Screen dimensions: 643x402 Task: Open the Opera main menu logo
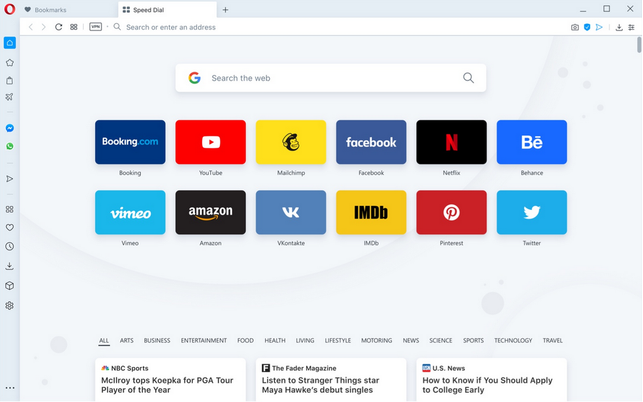click(9, 9)
